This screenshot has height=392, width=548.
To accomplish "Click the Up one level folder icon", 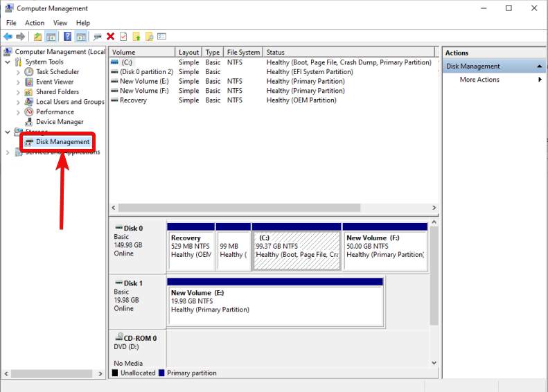I will (x=37, y=37).
